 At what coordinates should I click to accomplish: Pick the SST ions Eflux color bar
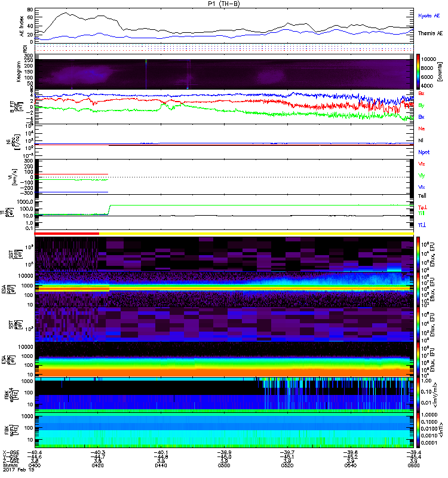pyautogui.click(x=418, y=254)
